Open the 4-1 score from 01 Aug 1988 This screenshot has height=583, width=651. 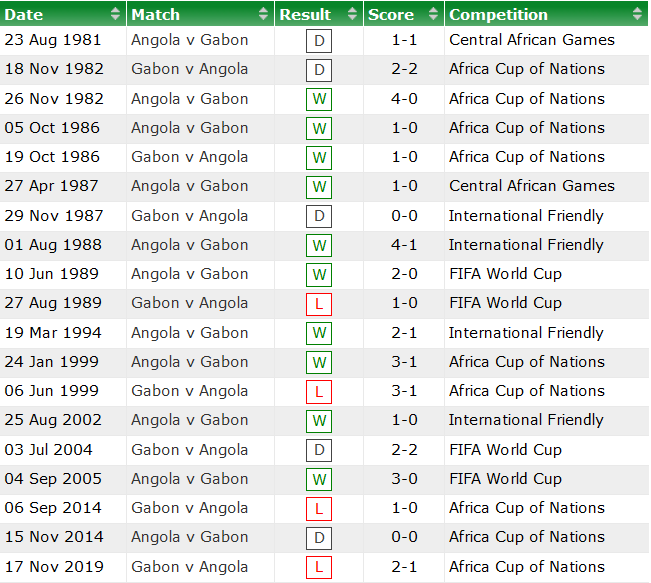404,245
